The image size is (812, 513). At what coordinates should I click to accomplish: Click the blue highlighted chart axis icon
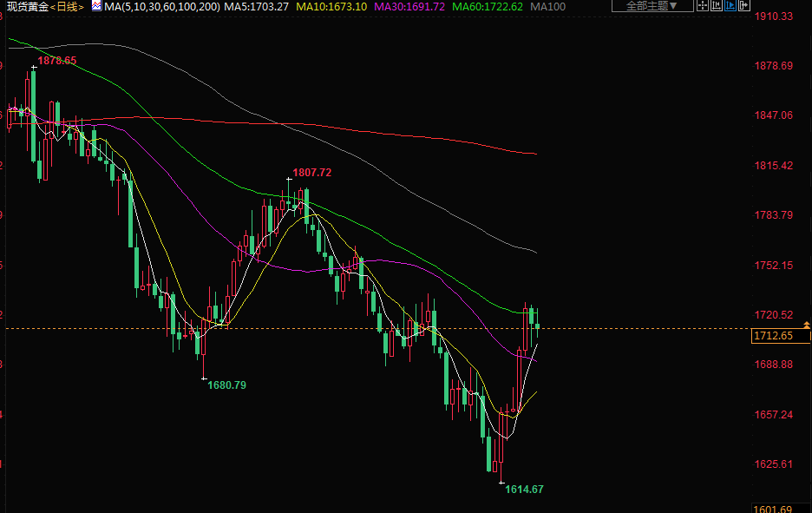(730, 5)
